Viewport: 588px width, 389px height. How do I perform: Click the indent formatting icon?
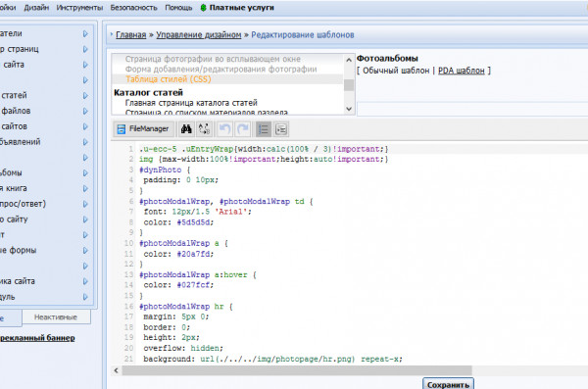pyautogui.click(x=281, y=129)
